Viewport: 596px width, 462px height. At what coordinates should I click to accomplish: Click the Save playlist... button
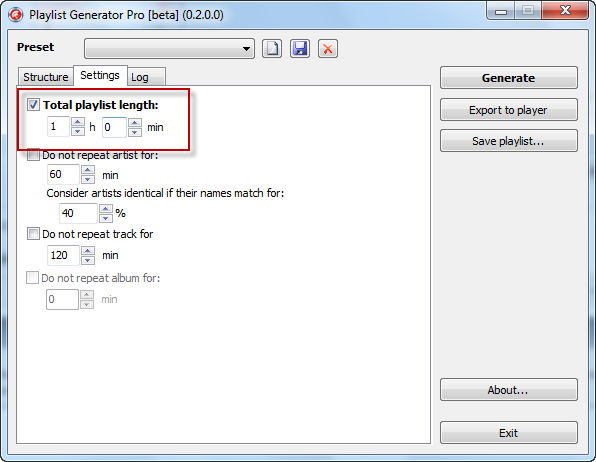point(509,141)
